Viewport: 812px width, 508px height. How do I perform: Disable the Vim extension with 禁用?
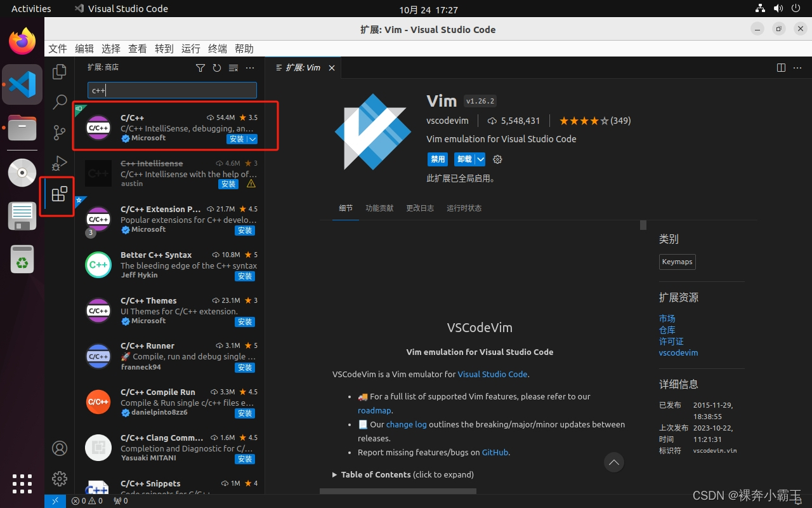(x=438, y=159)
